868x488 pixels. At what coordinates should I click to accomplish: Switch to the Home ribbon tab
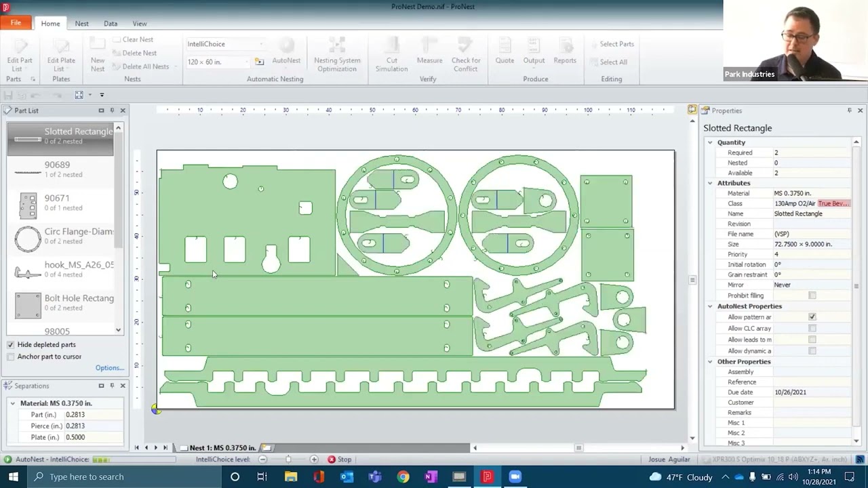pos(50,23)
